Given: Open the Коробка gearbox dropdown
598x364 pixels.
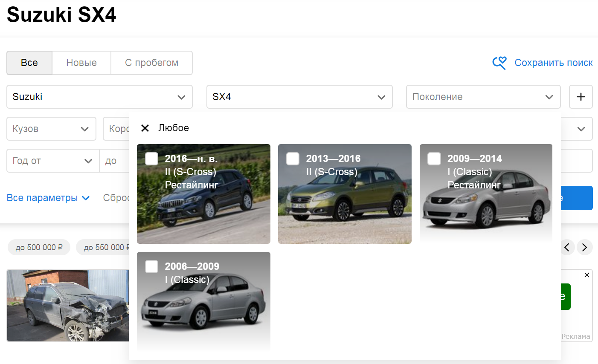Looking at the screenshot, I should [116, 129].
